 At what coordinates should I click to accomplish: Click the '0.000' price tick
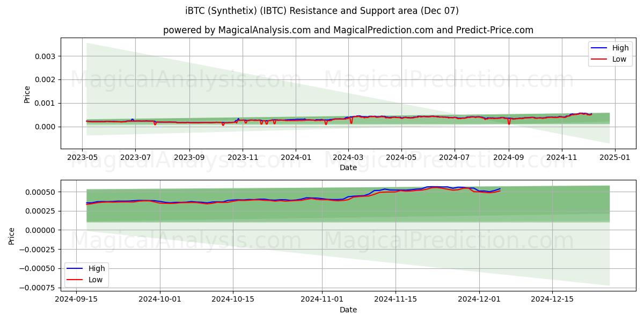46,127
